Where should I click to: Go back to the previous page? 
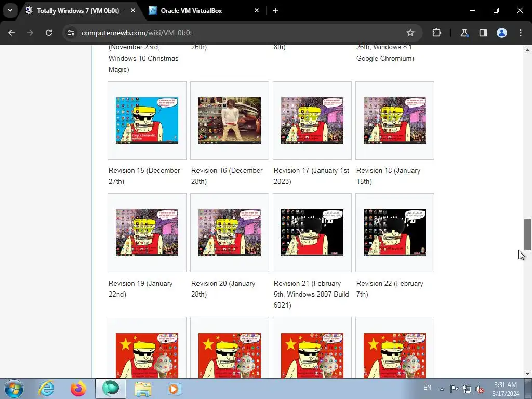point(11,33)
